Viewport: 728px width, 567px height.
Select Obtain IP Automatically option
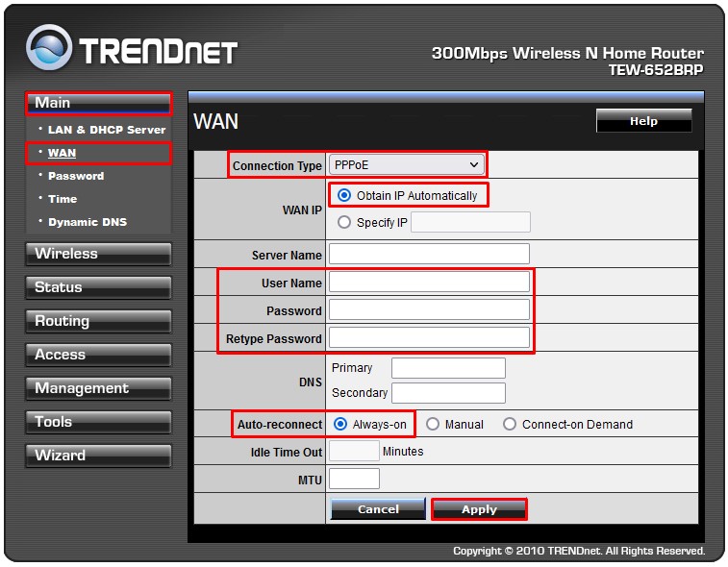344,195
